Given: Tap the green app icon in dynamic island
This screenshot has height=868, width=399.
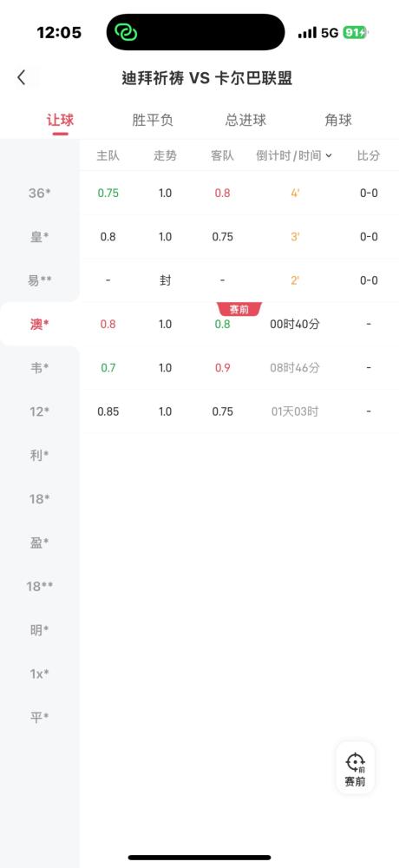Looking at the screenshot, I should (x=126, y=33).
